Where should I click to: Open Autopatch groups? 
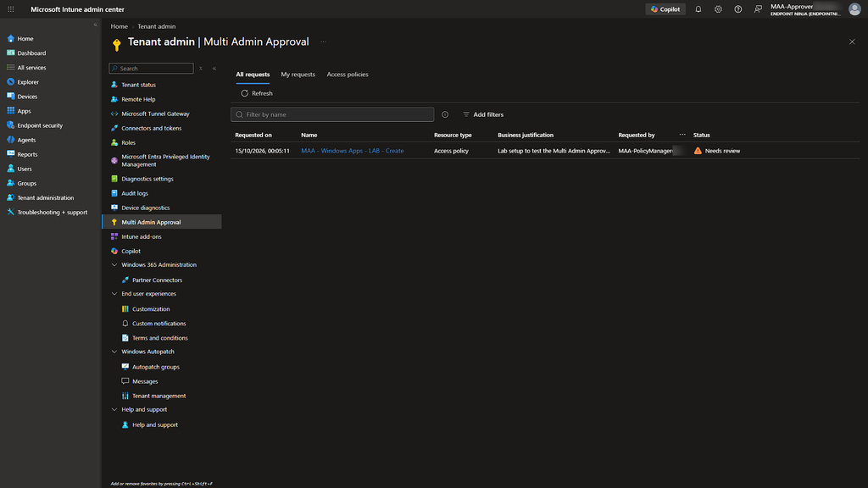(x=156, y=367)
